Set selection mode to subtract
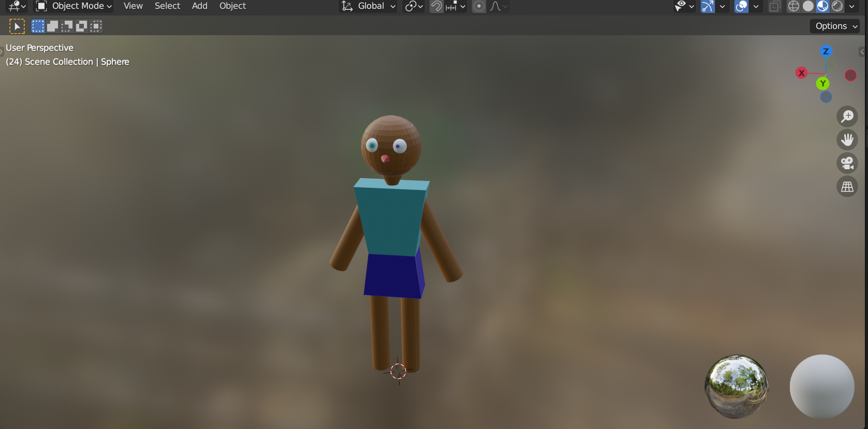 coord(67,26)
